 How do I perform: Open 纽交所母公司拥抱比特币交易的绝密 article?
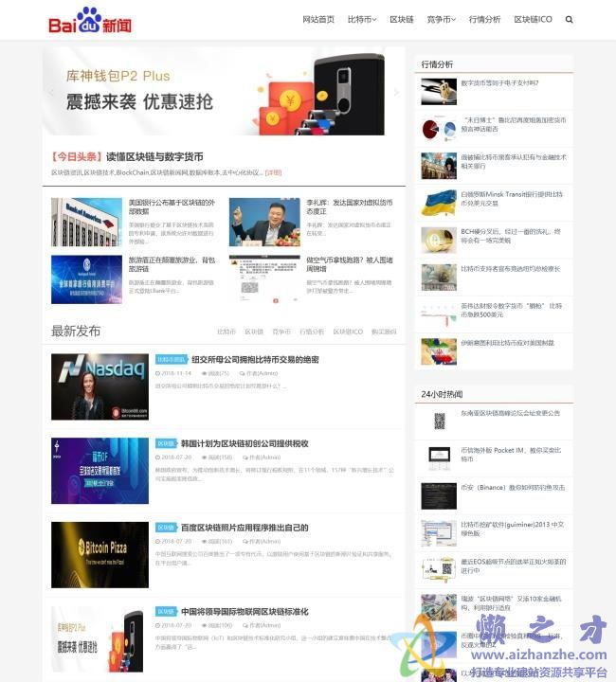[255, 360]
